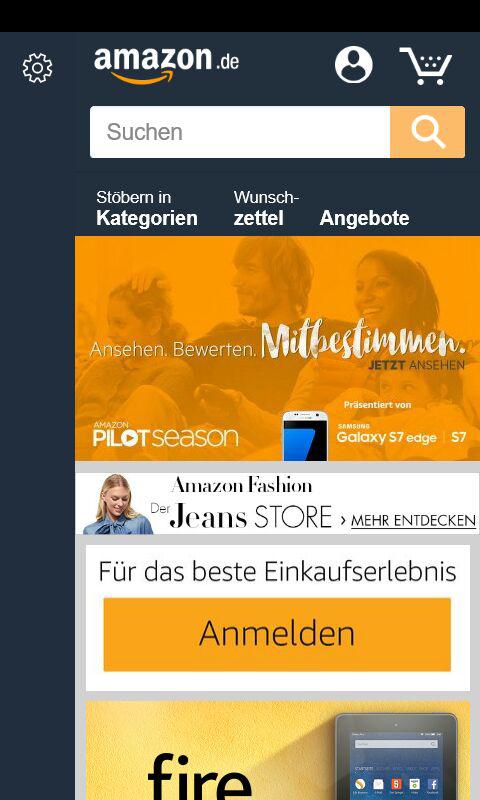
Task: Click the Mitbestimmen Pilot Season banner
Action: 277,348
